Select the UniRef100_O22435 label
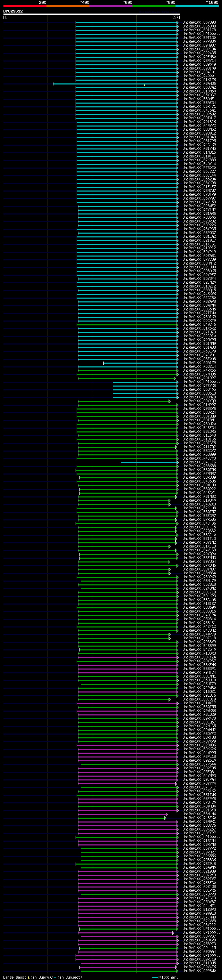The image size is (222, 980). click(x=199, y=53)
